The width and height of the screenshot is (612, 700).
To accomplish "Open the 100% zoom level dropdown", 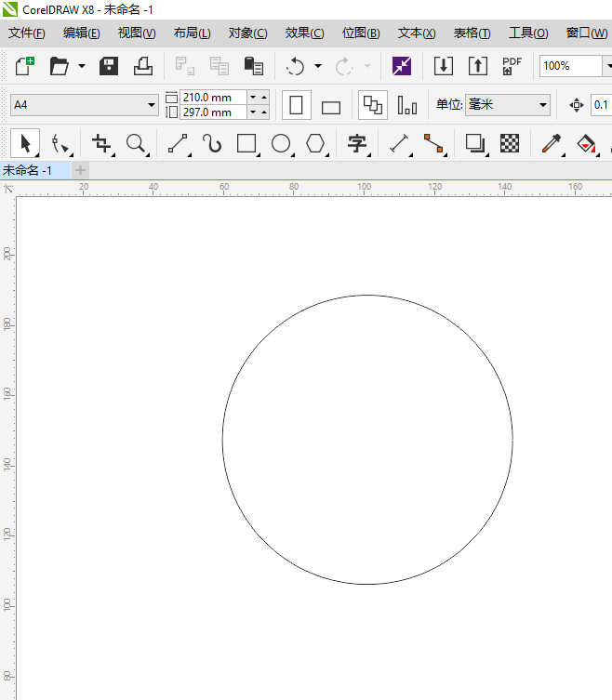I will [x=571, y=66].
